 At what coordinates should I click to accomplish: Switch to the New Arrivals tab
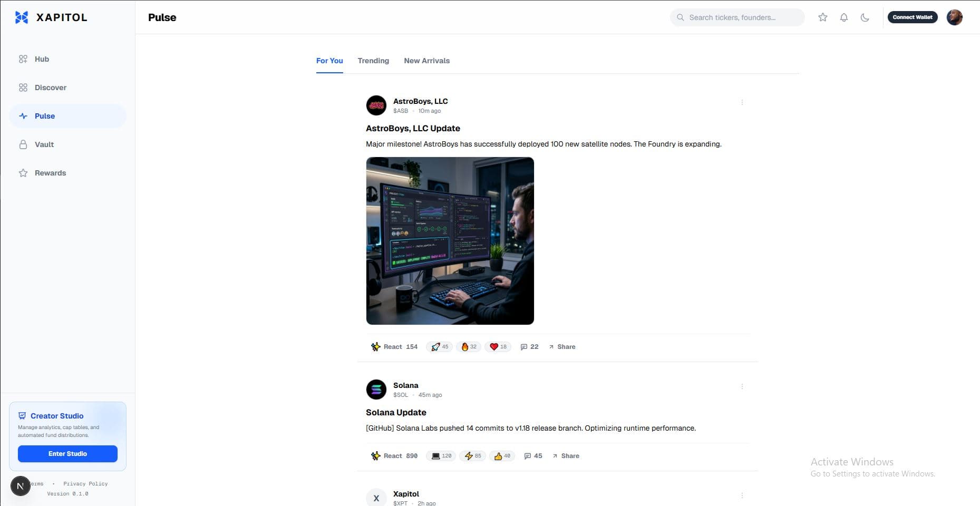(x=426, y=61)
